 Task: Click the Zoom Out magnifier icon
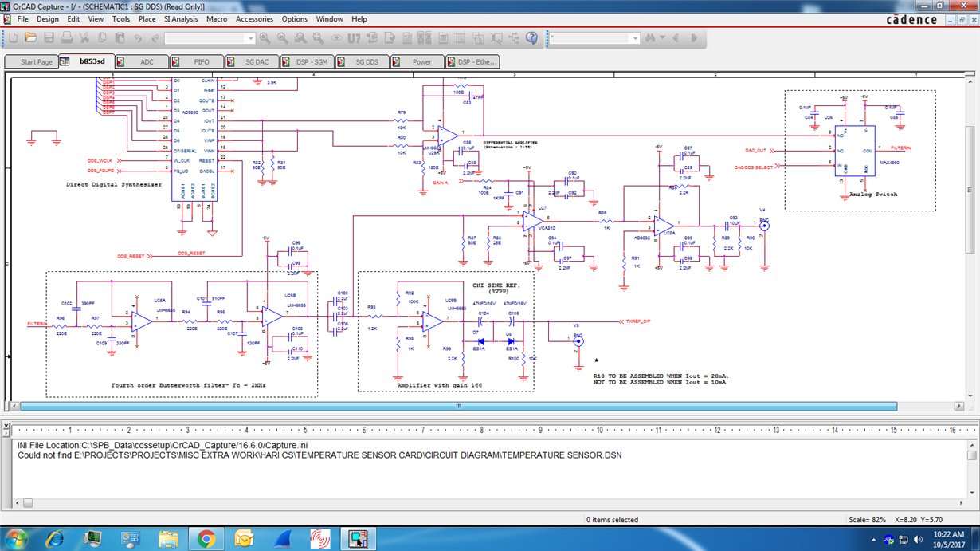coord(282,37)
